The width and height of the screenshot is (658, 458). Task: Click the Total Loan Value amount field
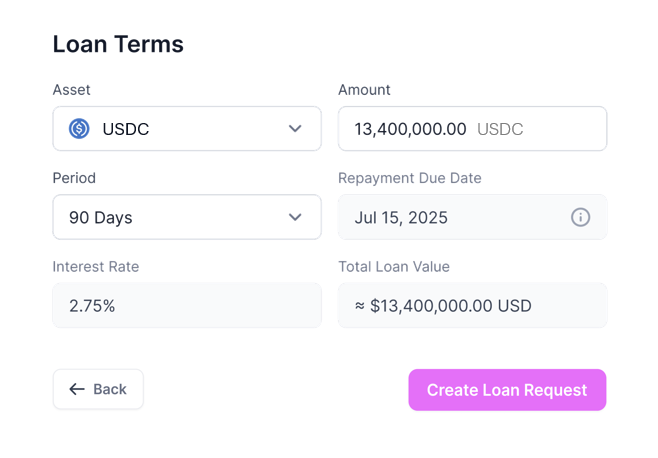(472, 305)
